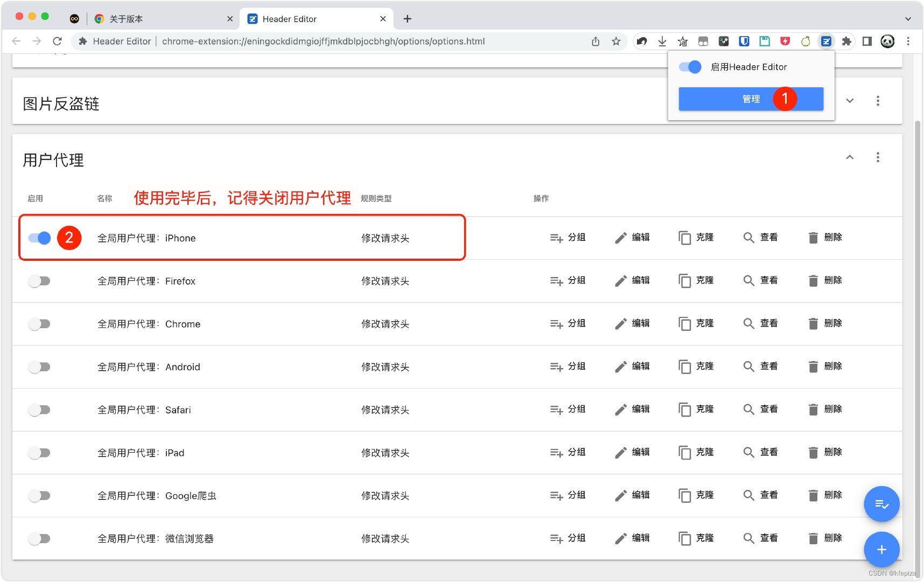Viewport: 924px width, 582px height.
Task: Collapse the 用户代理 group
Action: point(850,157)
